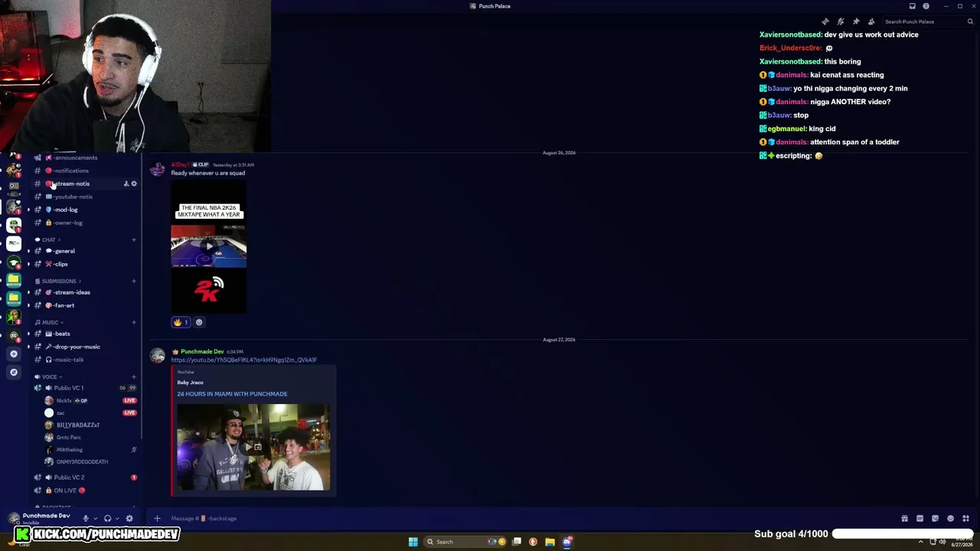Open the youtu.be link from Punchmade Dev
Screen dimensions: 980x551
pyautogui.click(x=243, y=360)
